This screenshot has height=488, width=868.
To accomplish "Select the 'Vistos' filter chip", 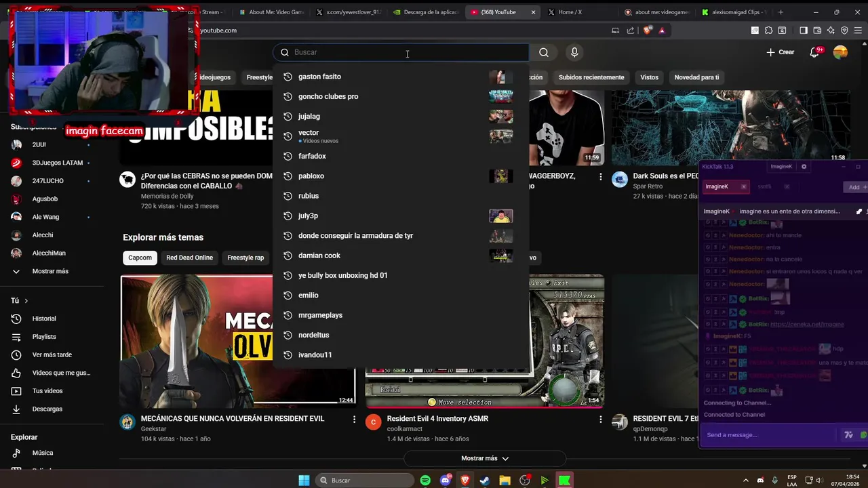I will [649, 77].
